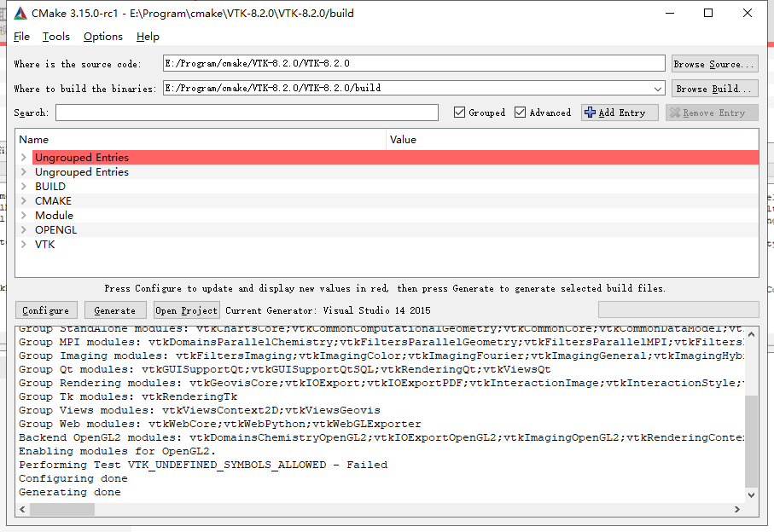Open the build binaries path dropdown
Image resolution: width=774 pixels, height=532 pixels.
657,89
